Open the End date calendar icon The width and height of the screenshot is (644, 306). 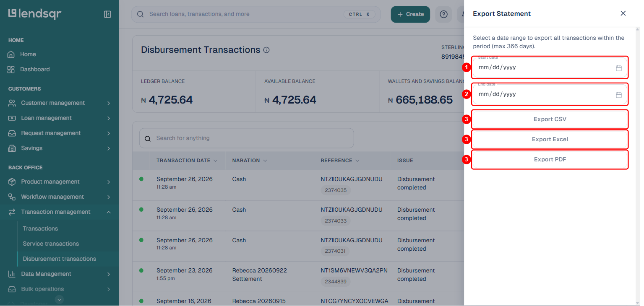point(618,95)
